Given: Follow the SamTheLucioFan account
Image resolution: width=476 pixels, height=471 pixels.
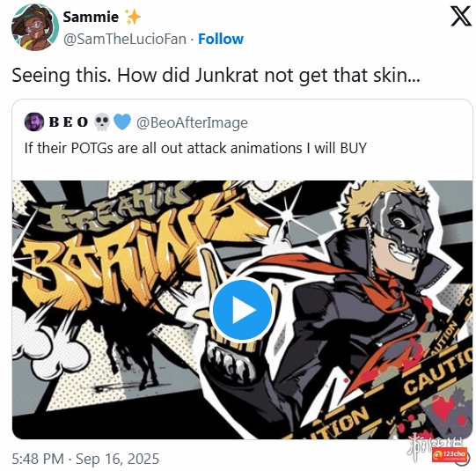Looking at the screenshot, I should 221,39.
